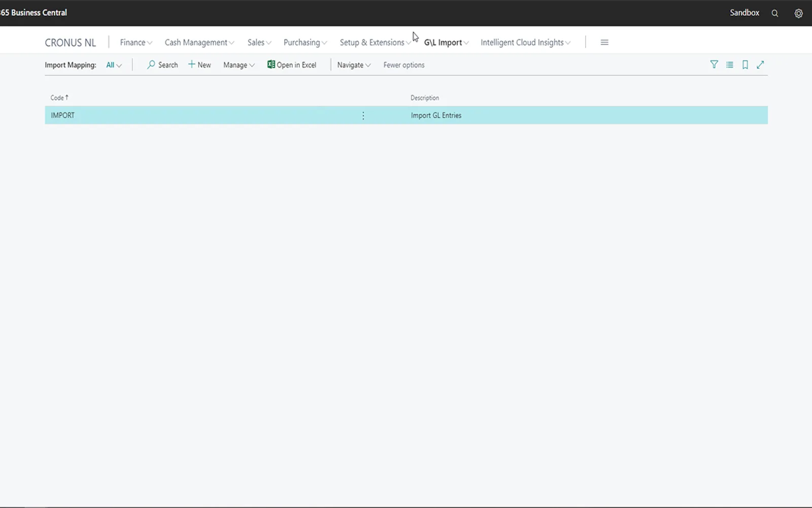812x508 pixels.
Task: Open the IMPORT code entry
Action: 62,115
